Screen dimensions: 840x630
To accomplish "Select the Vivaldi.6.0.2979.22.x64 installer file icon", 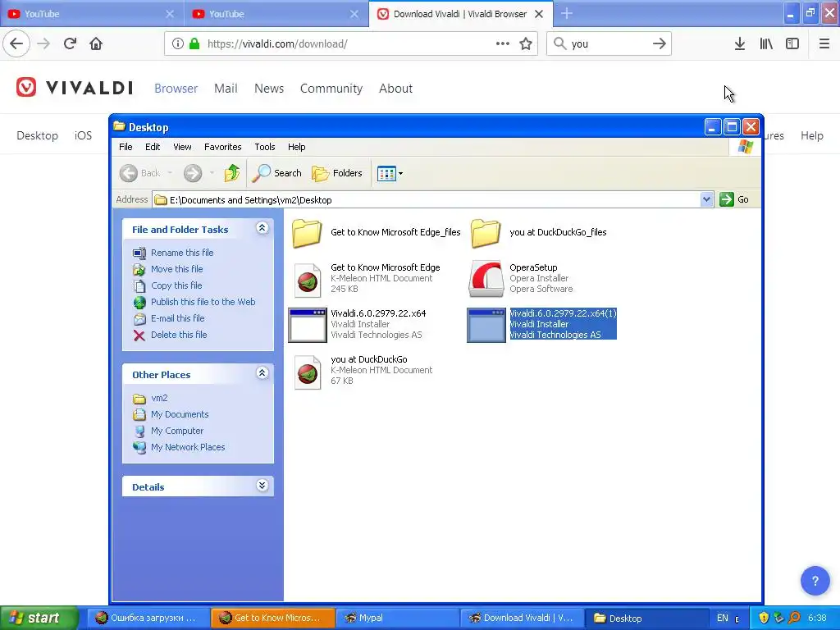I will point(308,325).
